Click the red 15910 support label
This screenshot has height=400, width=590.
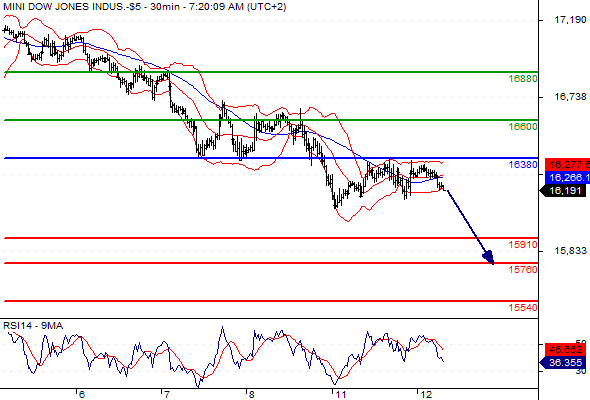pyautogui.click(x=523, y=245)
